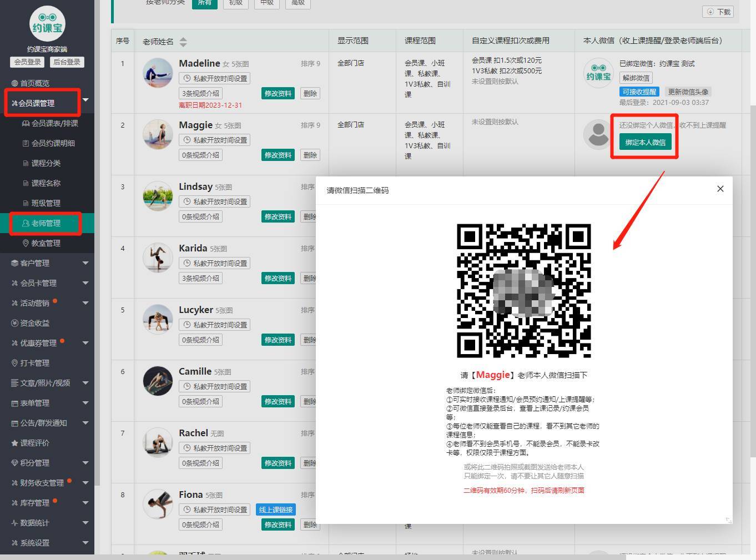756x560 pixels.
Task: Expand 财务收支管理 menu arrow
Action: (85, 483)
